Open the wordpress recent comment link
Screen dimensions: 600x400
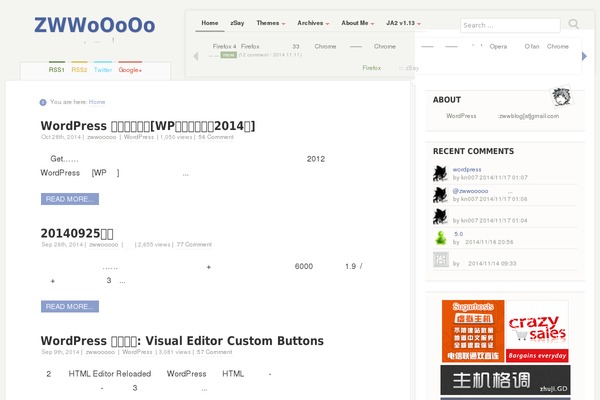point(467,170)
